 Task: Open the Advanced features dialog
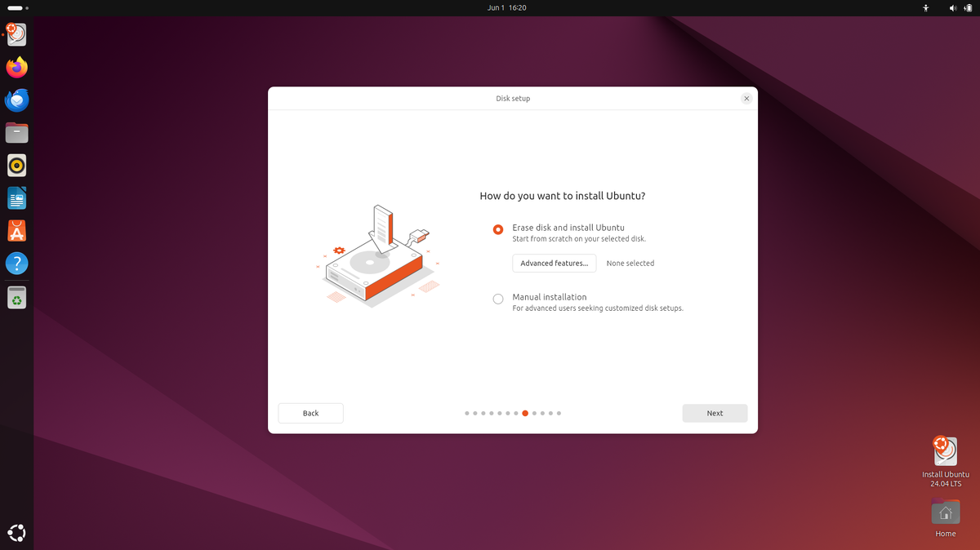(555, 264)
